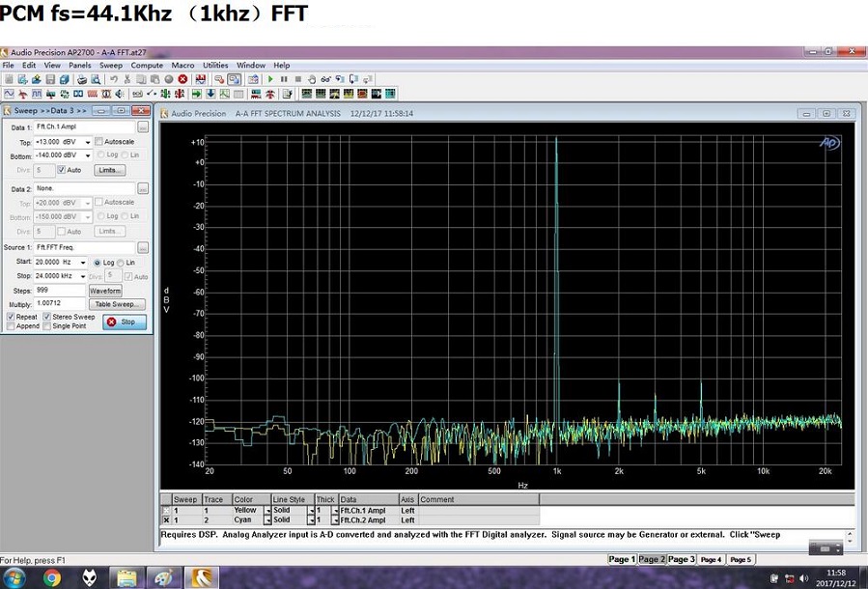The height and width of the screenshot is (589, 868).
Task: Open the Start 20.0000 Hz unit dropdown
Action: click(x=83, y=263)
